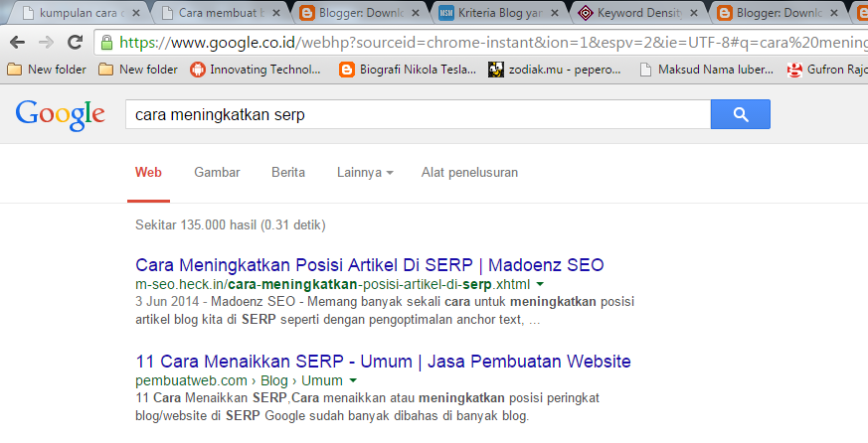Select the Web search category

[148, 173]
